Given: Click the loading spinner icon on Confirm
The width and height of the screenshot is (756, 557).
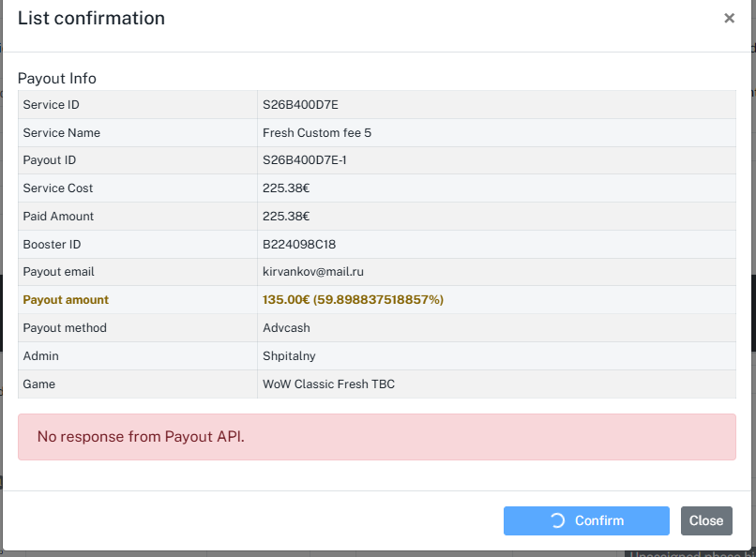Looking at the screenshot, I should point(557,520).
